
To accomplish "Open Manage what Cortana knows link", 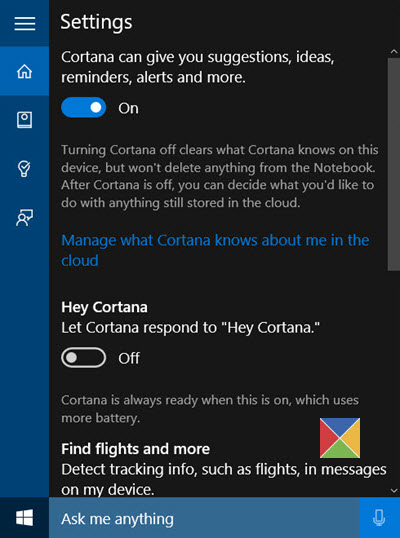I will [215, 250].
